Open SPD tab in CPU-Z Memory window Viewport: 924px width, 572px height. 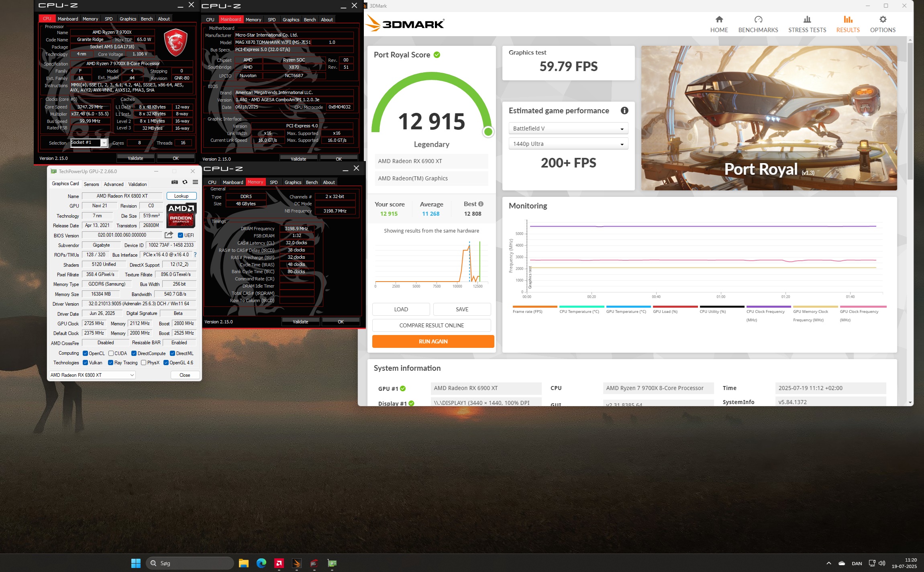point(274,182)
